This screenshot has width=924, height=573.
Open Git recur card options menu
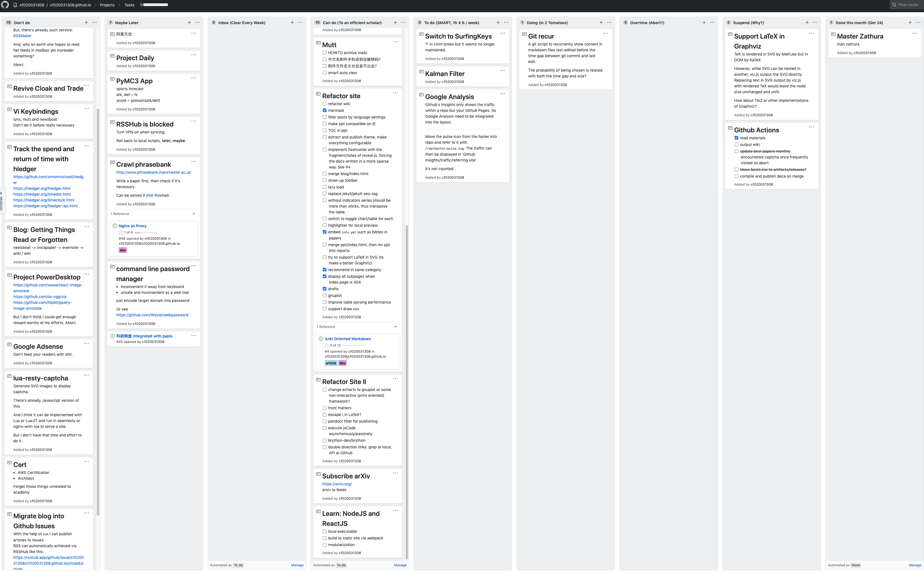click(x=606, y=33)
